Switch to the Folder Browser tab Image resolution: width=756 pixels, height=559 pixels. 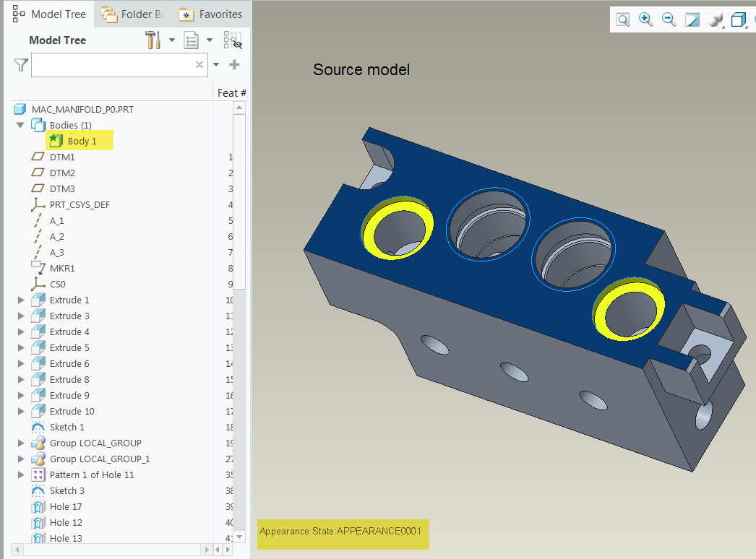[134, 14]
